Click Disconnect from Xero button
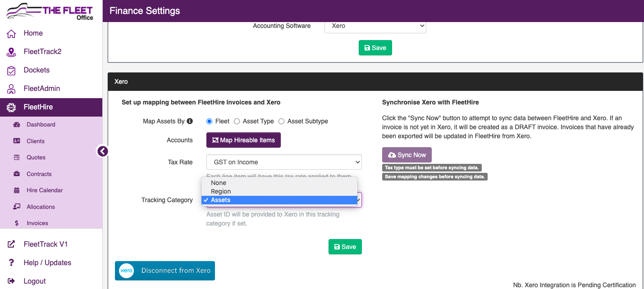Screen dimensions: 644x289 [165, 271]
